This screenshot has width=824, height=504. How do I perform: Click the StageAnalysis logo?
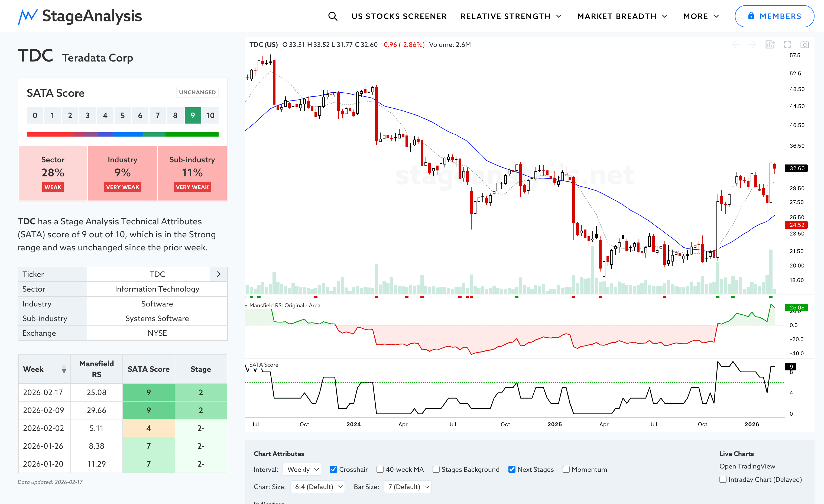[x=80, y=16]
